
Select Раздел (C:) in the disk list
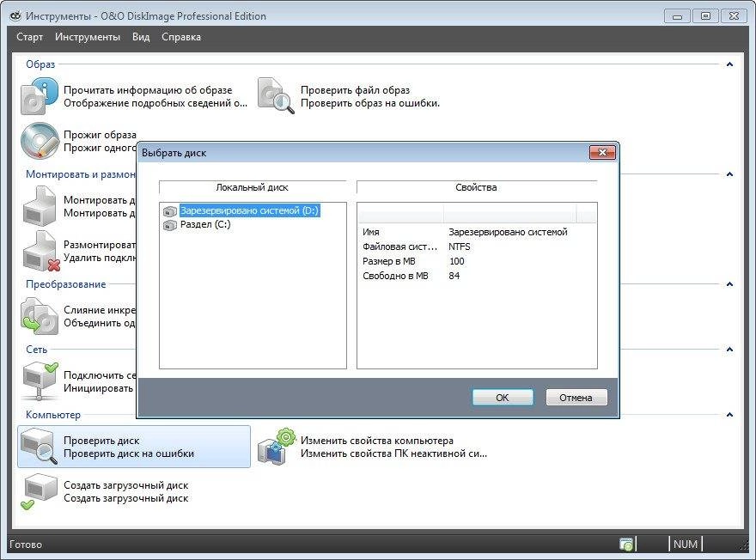pyautogui.click(x=205, y=224)
